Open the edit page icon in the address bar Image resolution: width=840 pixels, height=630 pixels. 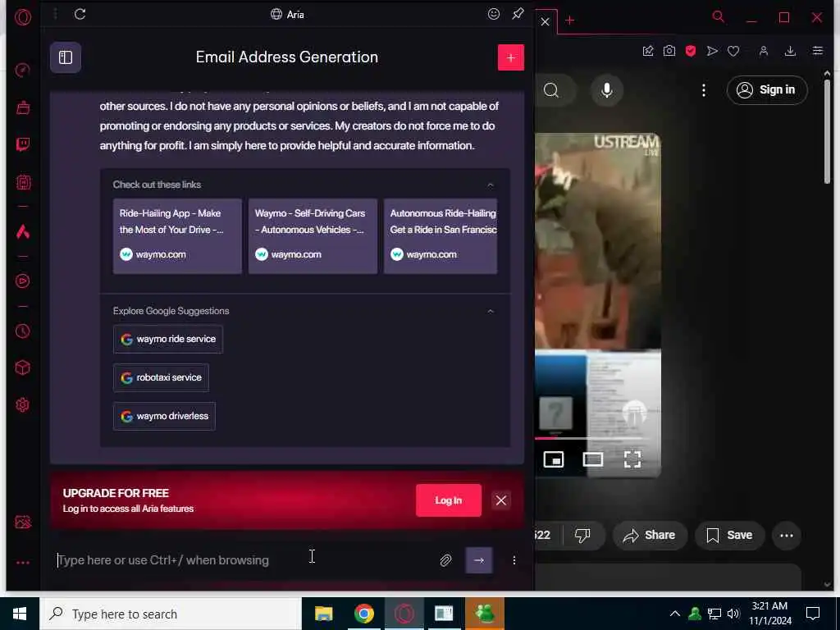(x=648, y=51)
